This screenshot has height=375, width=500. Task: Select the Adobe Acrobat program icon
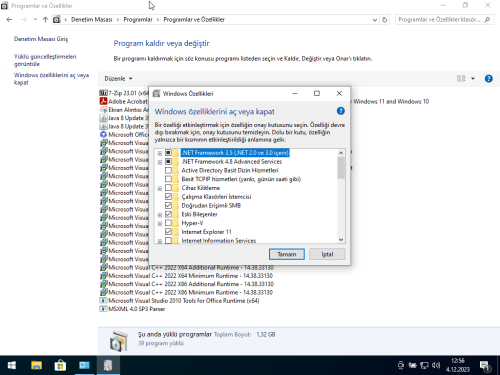[103, 101]
